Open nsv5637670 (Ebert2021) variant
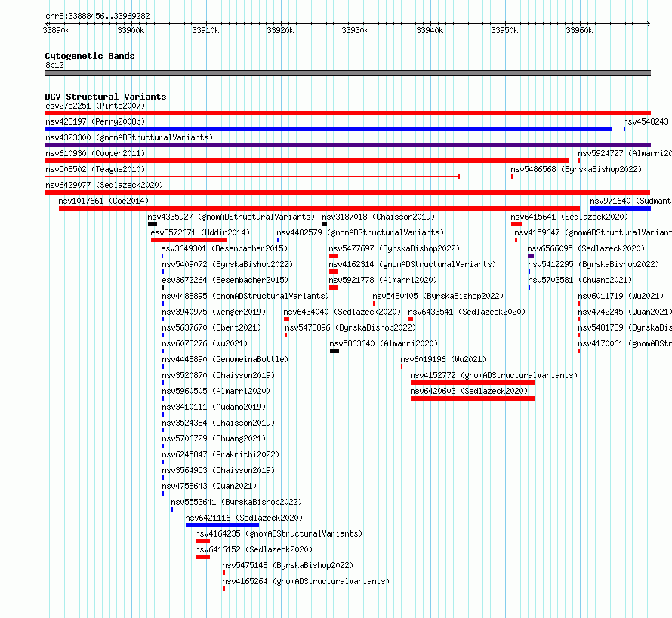 pos(211,327)
